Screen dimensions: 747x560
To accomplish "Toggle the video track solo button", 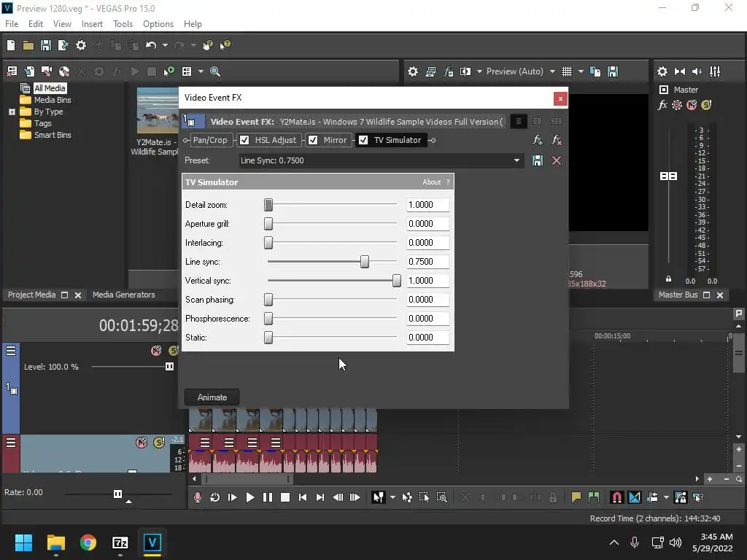I will tap(173, 351).
